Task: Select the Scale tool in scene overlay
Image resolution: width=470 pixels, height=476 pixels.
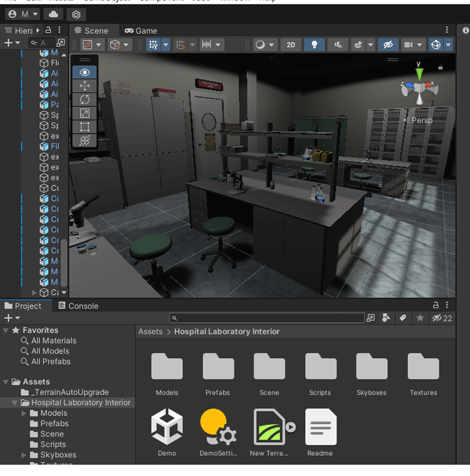Action: click(85, 113)
